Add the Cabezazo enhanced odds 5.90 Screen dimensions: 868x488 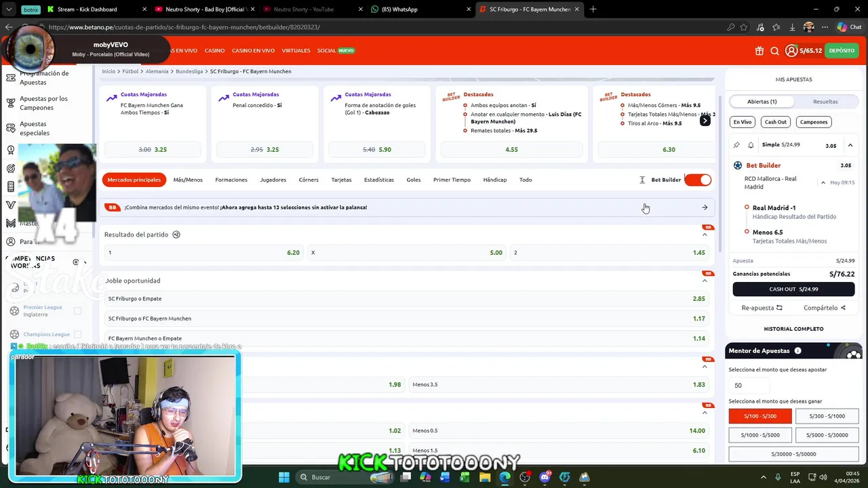click(x=377, y=150)
